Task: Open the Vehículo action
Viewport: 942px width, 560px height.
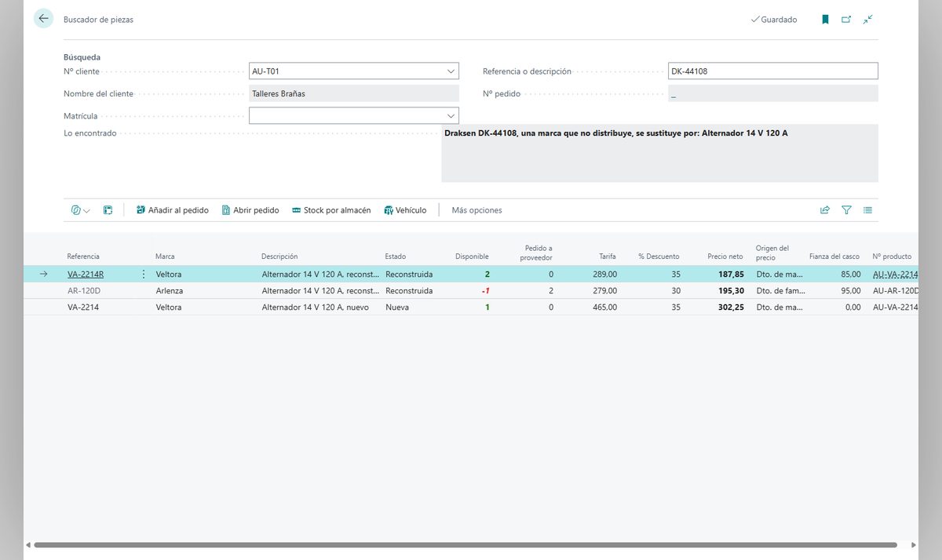Action: (x=405, y=210)
